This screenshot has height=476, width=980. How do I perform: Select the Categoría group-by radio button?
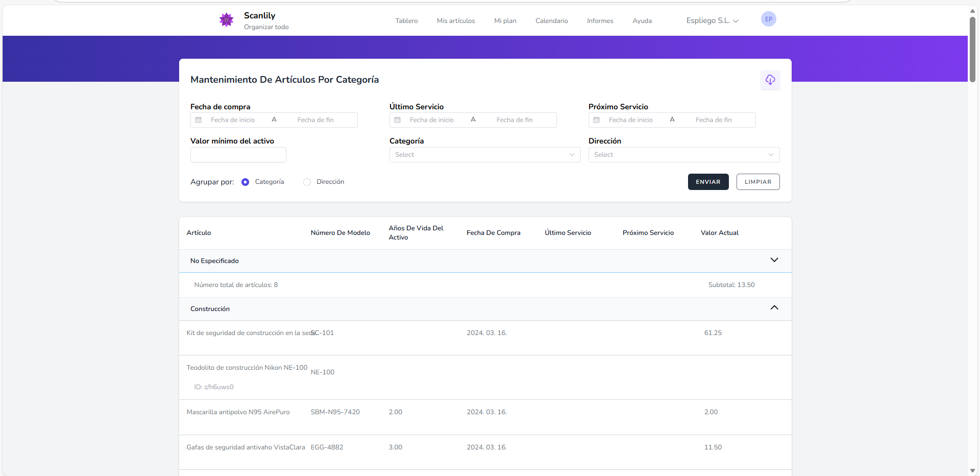tap(246, 182)
